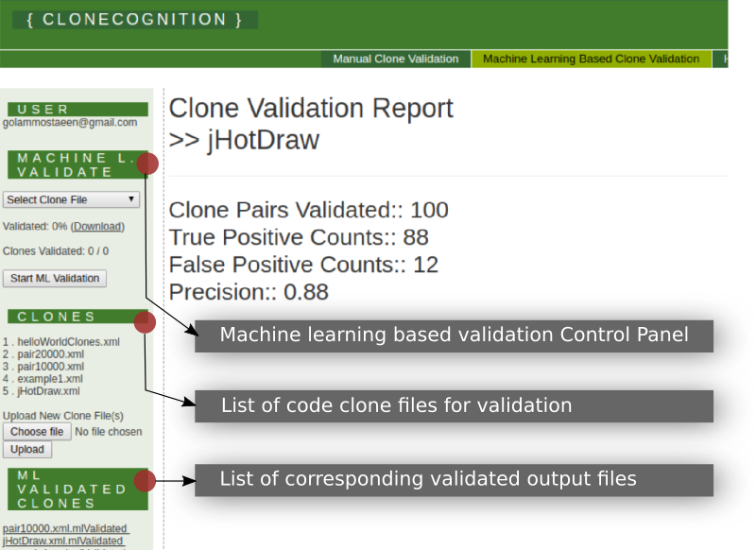Click the ML VALIDATED CLONES header
Viewport: 756px width, 550px height.
77,490
